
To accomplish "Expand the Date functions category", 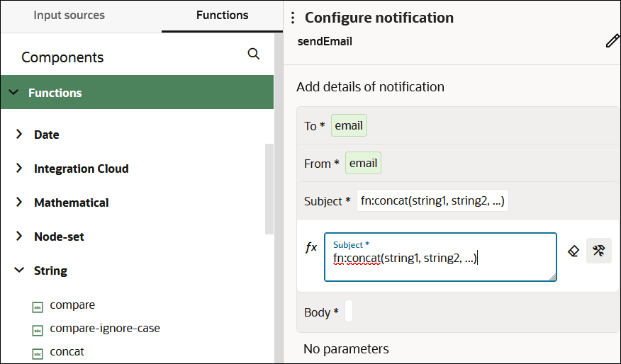I will pyautogui.click(x=19, y=135).
